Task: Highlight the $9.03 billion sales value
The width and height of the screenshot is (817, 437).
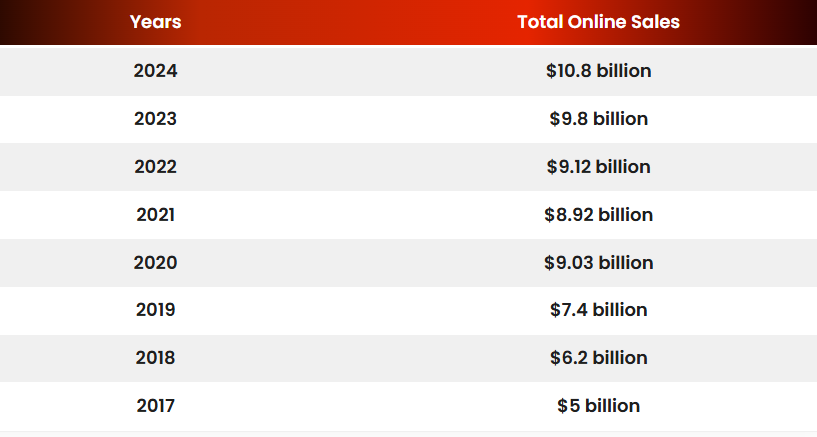Action: [x=598, y=263]
